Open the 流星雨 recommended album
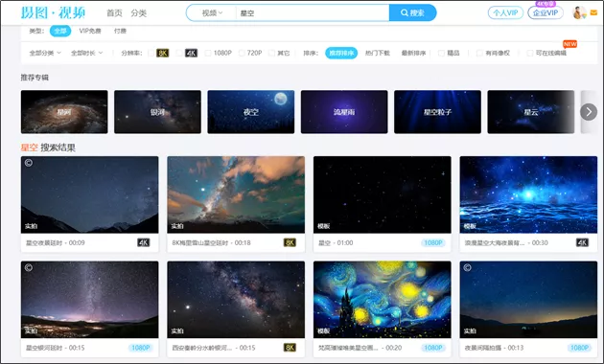 [x=344, y=112]
